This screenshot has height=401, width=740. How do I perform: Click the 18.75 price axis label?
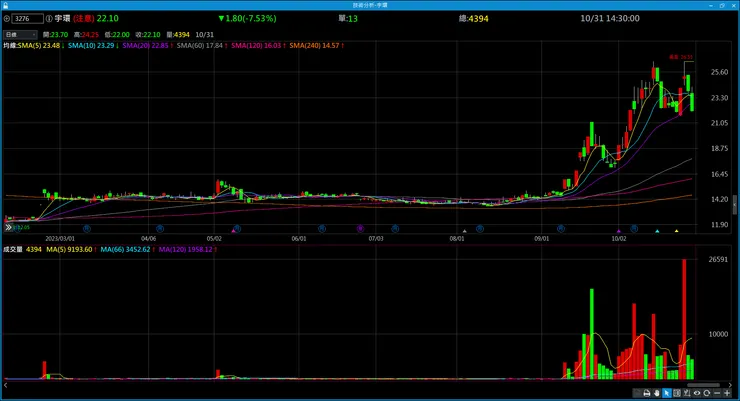[719, 149]
